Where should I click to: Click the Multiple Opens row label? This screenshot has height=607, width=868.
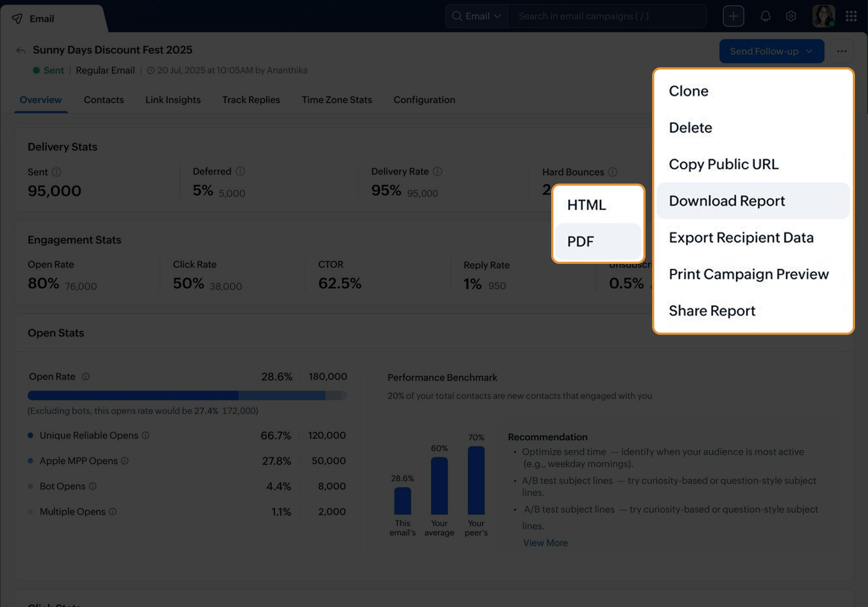[x=73, y=511]
